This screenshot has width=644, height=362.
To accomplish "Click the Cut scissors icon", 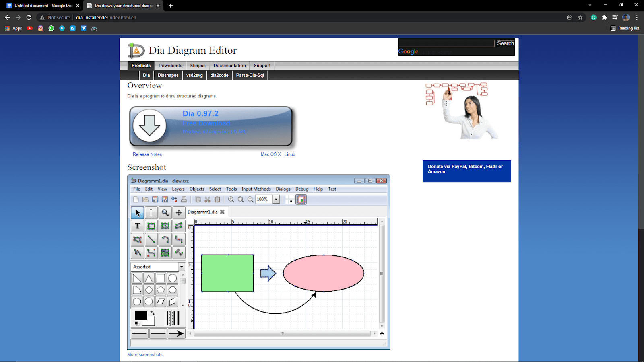I will (x=207, y=200).
